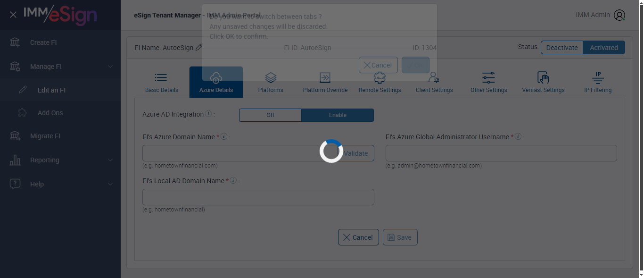The width and height of the screenshot is (644, 278).
Task: Switch to the Remote Settings tab
Action: coord(380,82)
